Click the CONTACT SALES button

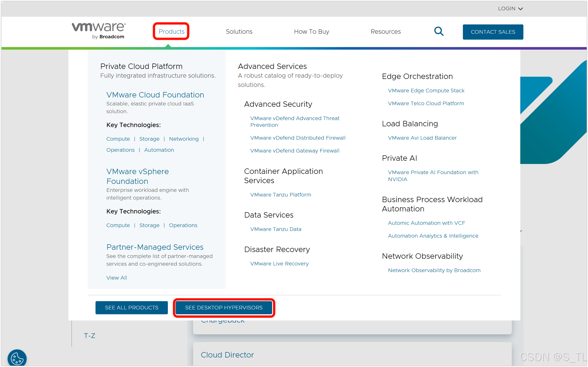(x=493, y=32)
